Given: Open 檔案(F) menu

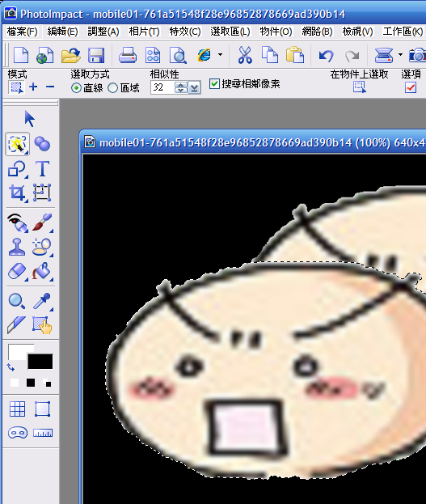Looking at the screenshot, I should pos(22,32).
